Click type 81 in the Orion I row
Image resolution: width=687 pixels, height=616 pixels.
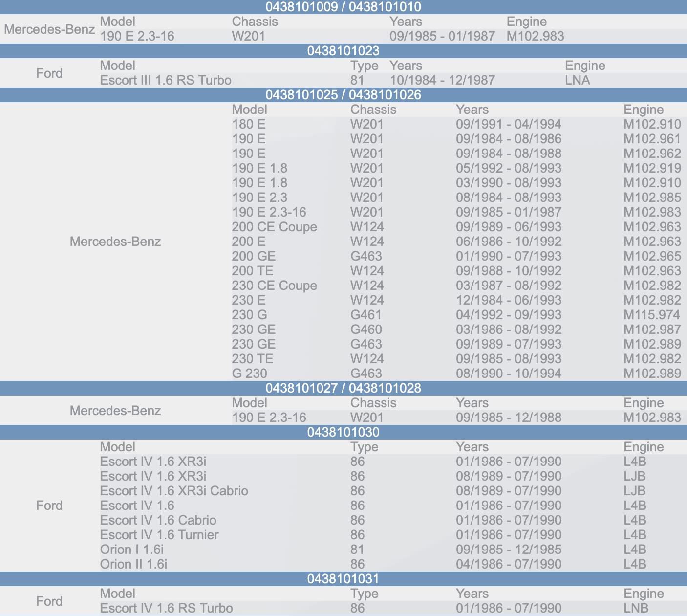357,550
